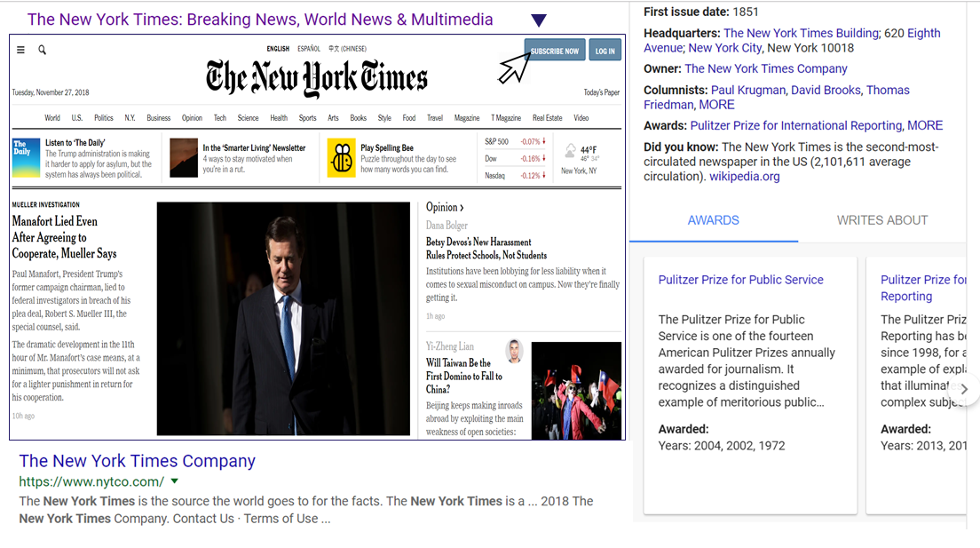The width and height of the screenshot is (980, 548).
Task: Open the Video section
Action: pos(581,117)
